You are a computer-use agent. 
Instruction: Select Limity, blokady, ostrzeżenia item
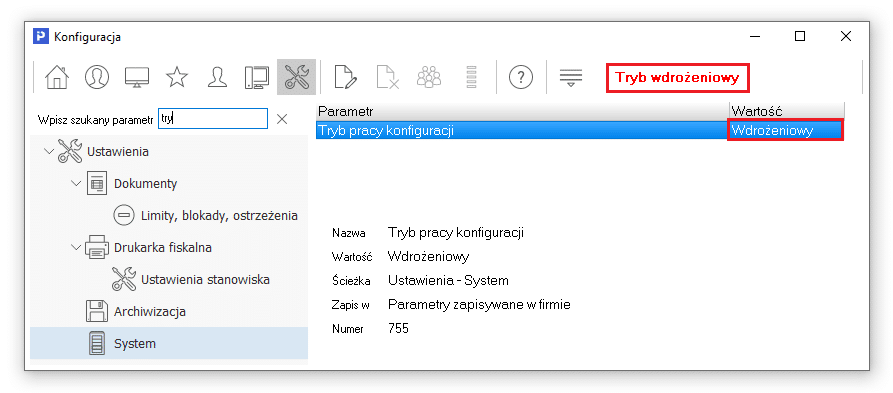click(219, 216)
